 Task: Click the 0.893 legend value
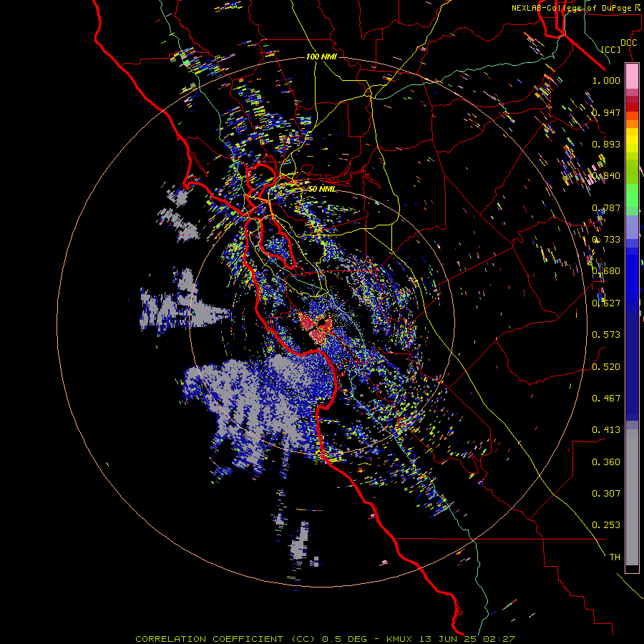(606, 144)
